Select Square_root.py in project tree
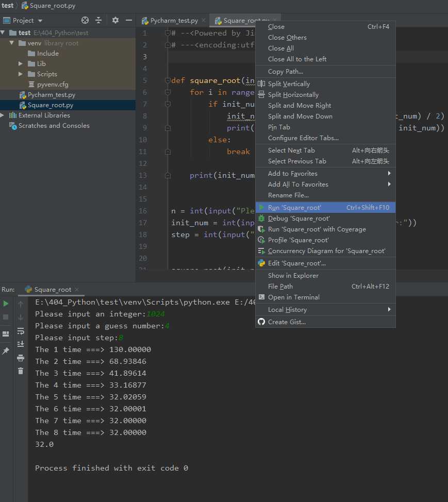Viewport: 448px width, 502px height. pyautogui.click(x=51, y=105)
